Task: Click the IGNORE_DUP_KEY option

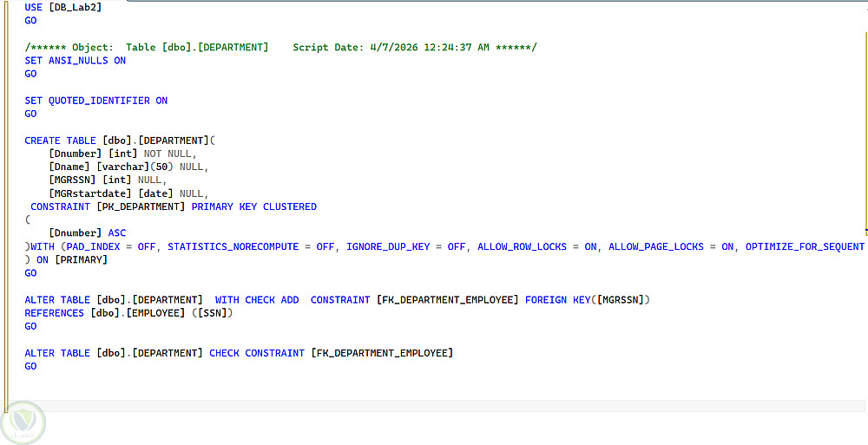Action: pyautogui.click(x=388, y=246)
